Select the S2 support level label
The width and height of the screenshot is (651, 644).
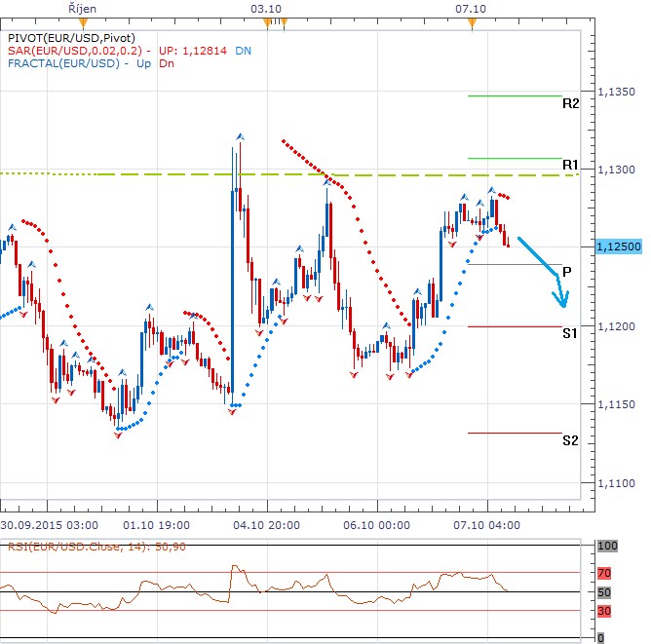click(x=570, y=440)
